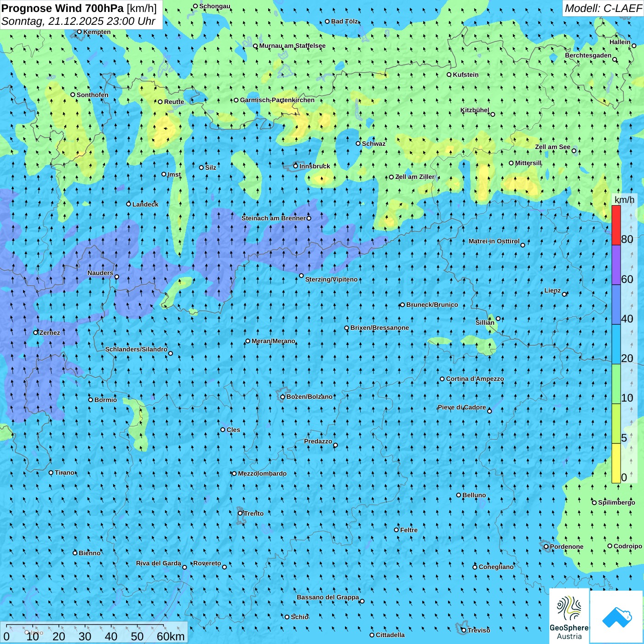Click the Bassano del Grappa label
This screenshot has width=644, height=644.
point(328,597)
